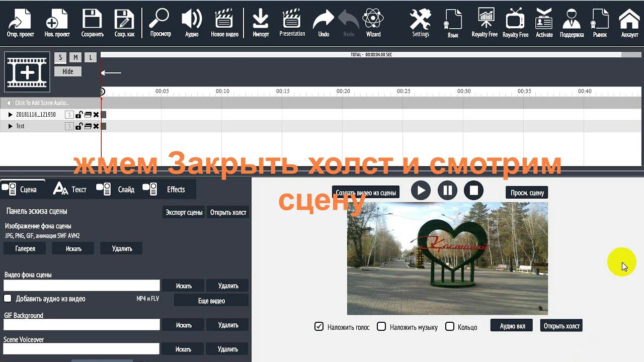
Task: Click the greyed Redo arrow
Action: tap(349, 23)
